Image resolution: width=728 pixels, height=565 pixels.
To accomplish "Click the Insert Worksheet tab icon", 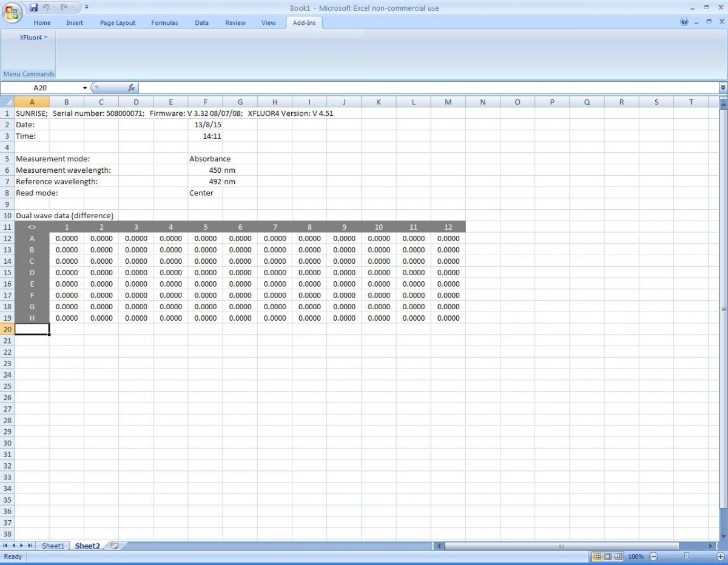I will click(114, 546).
